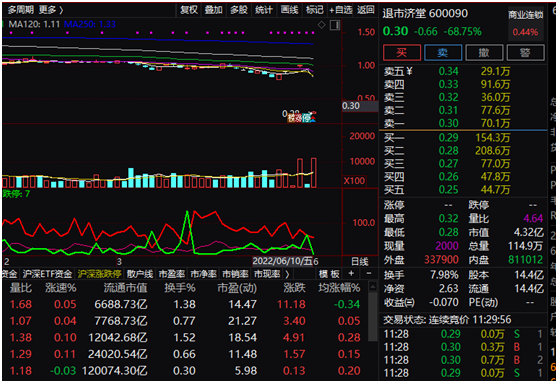The image size is (558, 383).
Task: Click 标记 mark in the toolbar
Action: pos(315,10)
